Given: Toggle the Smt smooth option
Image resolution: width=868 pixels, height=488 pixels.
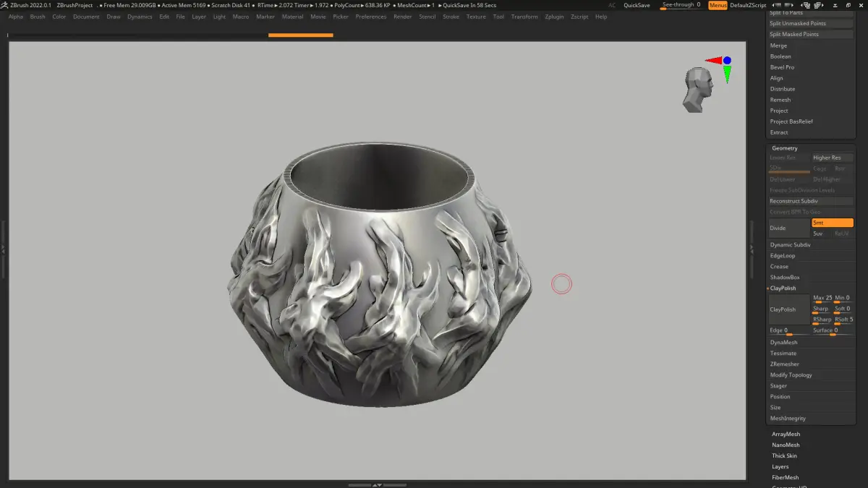Looking at the screenshot, I should pyautogui.click(x=833, y=223).
